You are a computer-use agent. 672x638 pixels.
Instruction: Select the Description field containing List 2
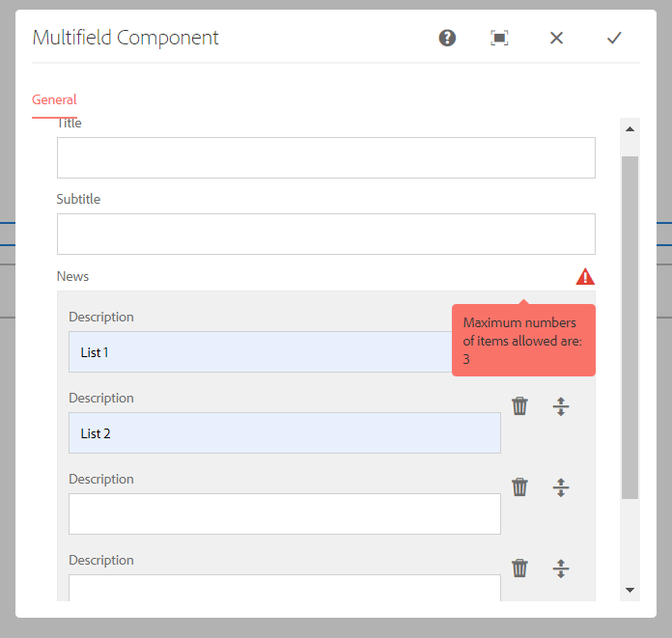284,433
